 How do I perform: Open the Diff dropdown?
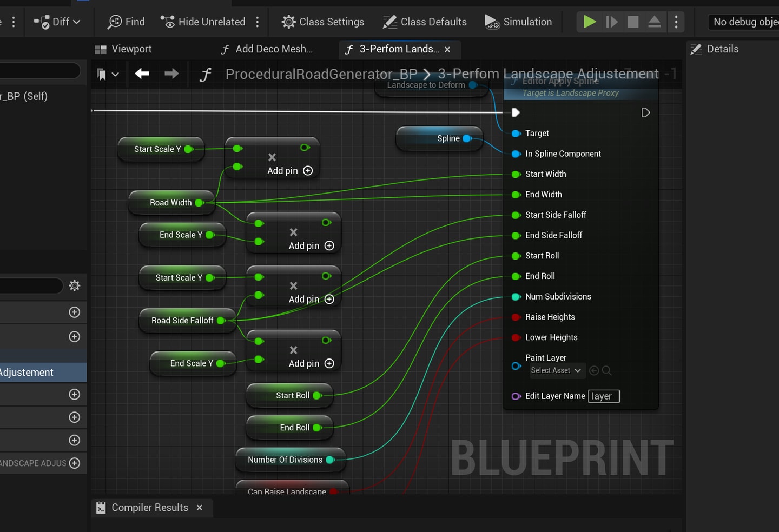coord(57,22)
